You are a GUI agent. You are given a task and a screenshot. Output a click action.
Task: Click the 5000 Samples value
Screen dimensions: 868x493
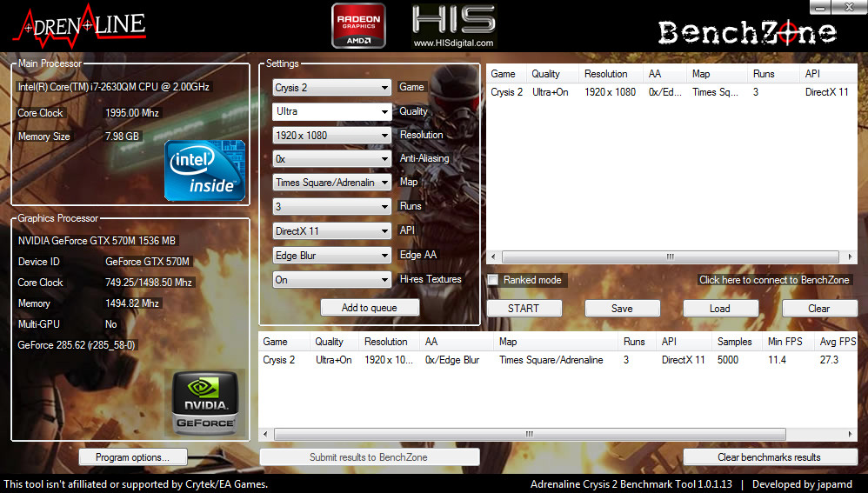(727, 360)
